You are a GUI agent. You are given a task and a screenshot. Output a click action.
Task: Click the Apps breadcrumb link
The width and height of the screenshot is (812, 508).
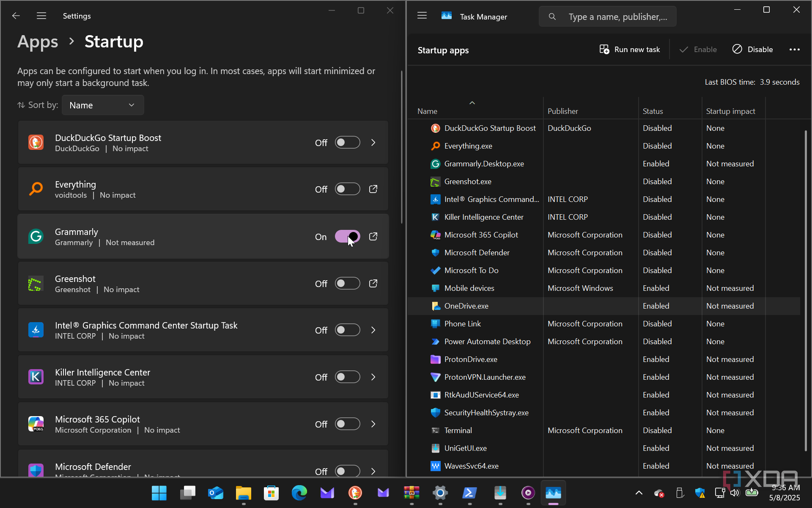(x=38, y=42)
